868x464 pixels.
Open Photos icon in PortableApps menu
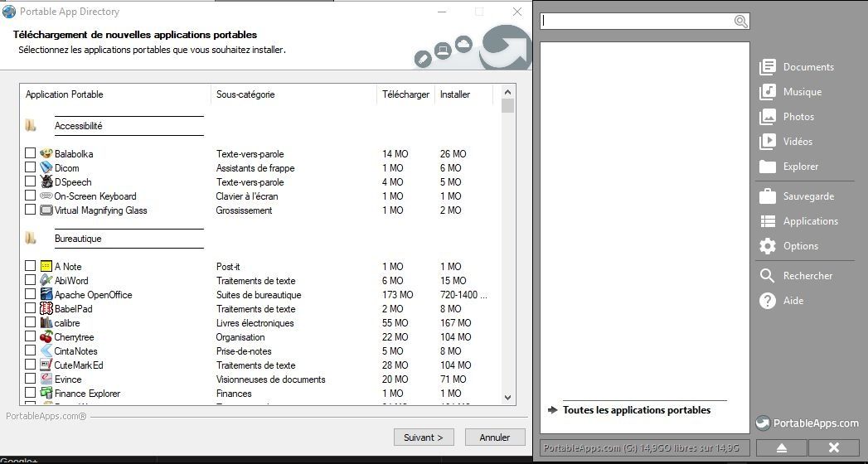pyautogui.click(x=767, y=117)
